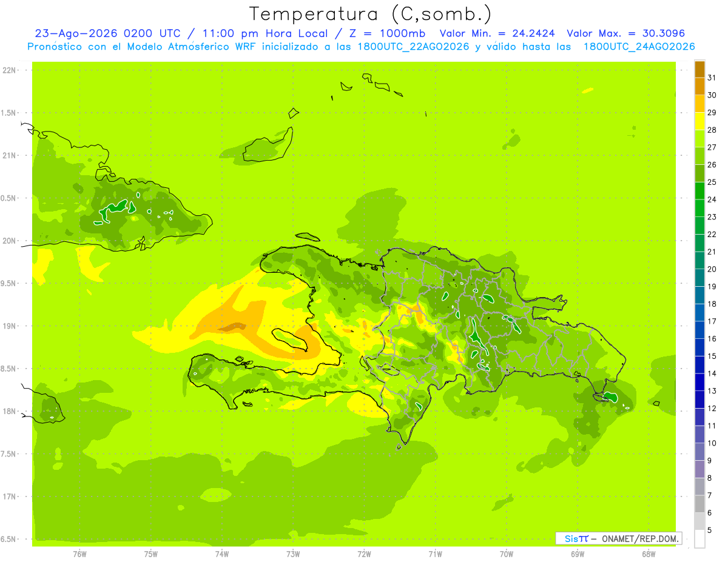Viewport: 728px width, 562px height.
Task: Click the legend value 27
Action: coord(712,147)
